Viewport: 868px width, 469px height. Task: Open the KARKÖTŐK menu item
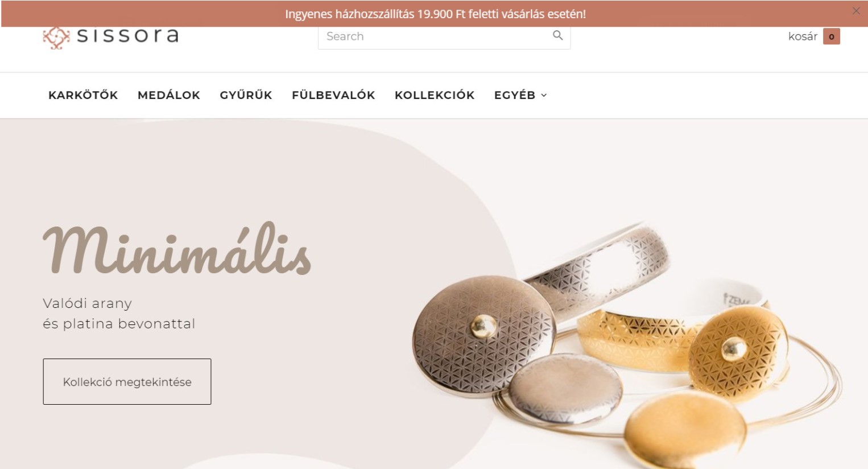83,95
